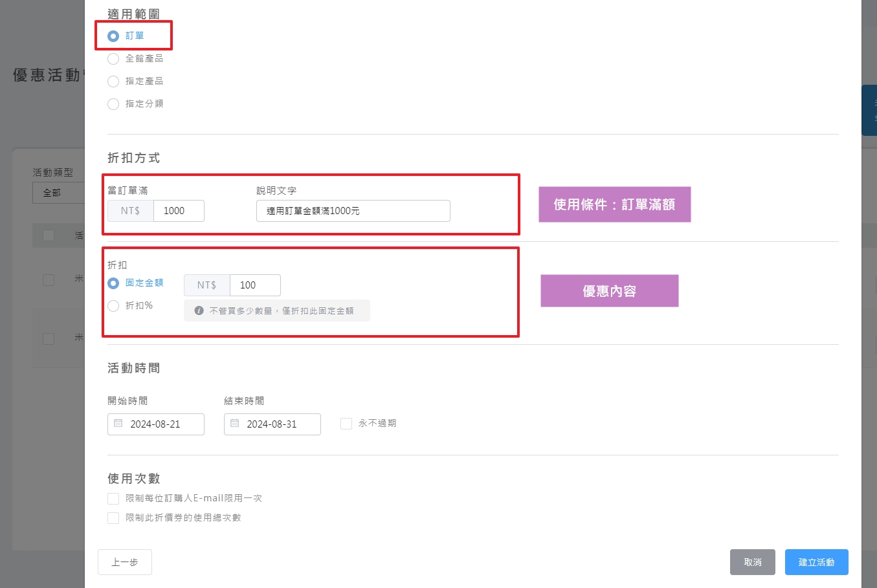Select the 全館產品 scope option
The height and width of the screenshot is (588, 877).
click(113, 58)
